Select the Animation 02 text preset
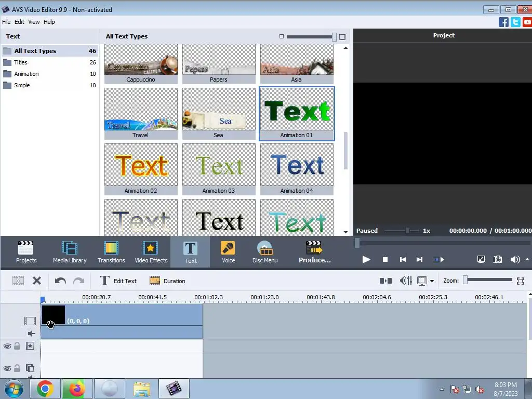The width and height of the screenshot is (532, 399). [x=141, y=169]
